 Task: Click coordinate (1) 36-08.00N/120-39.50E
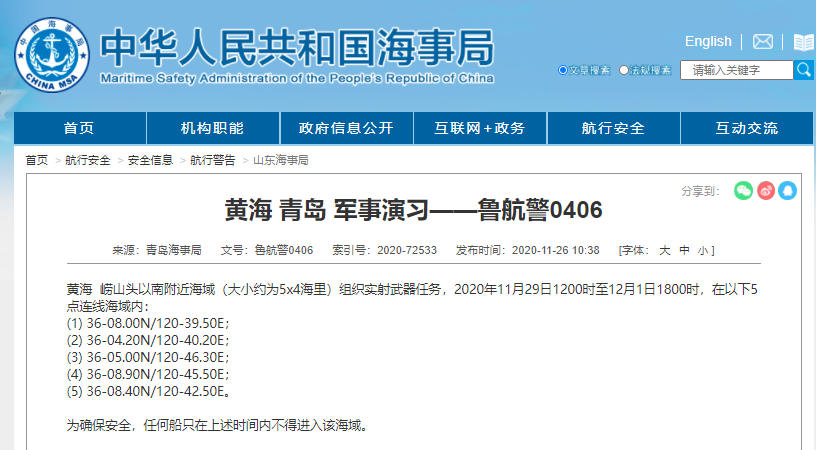(148, 323)
